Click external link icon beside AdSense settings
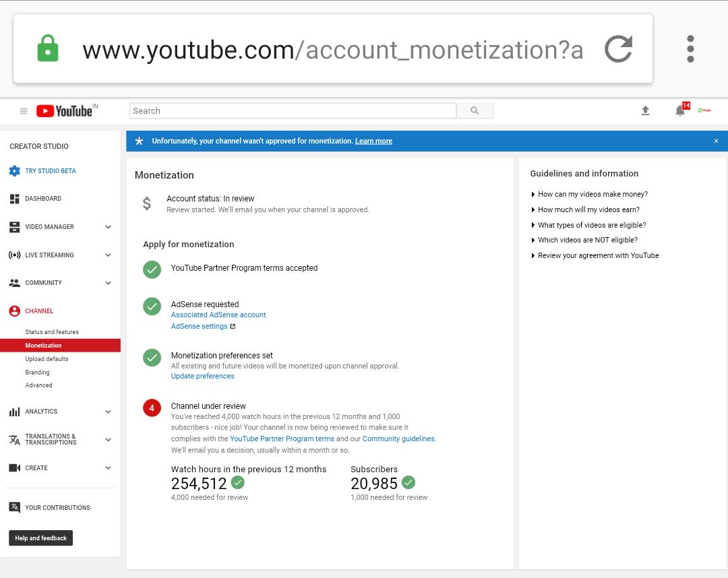This screenshot has width=728, height=578. (x=233, y=327)
